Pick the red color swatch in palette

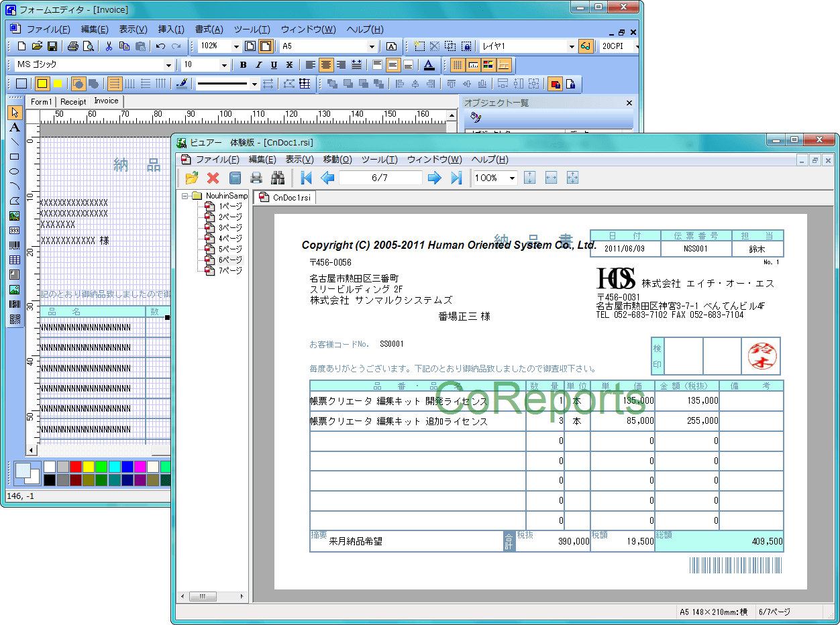tap(76, 466)
